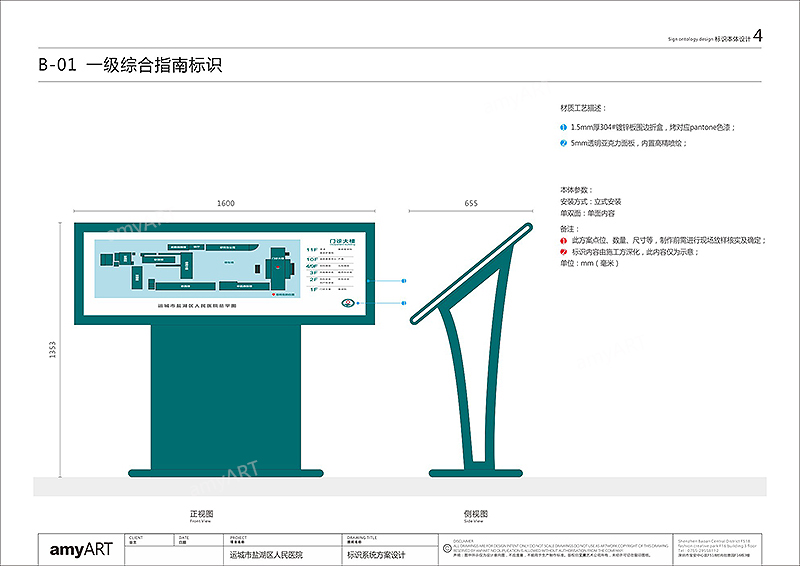This screenshot has height=566, width=800.
Task: Click the 单位：mm（毫米）line
Action: [x=589, y=263]
